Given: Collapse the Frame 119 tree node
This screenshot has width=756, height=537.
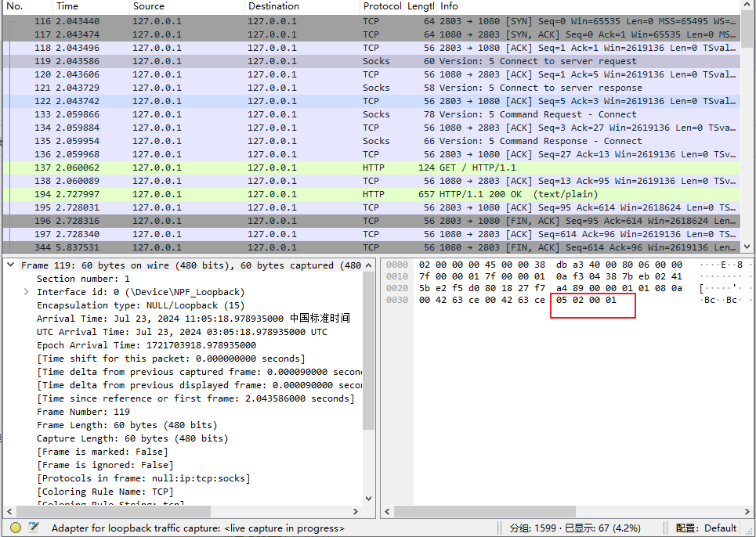Looking at the screenshot, I should [10, 265].
